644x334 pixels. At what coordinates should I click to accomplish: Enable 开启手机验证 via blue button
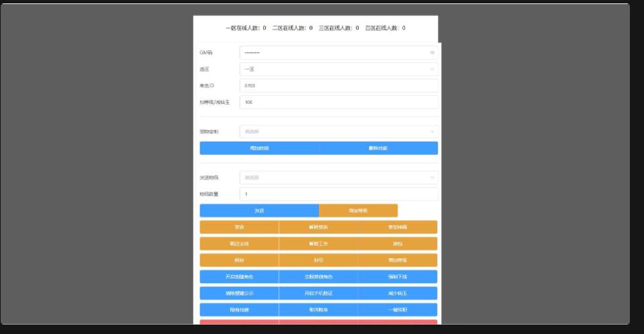point(318,293)
